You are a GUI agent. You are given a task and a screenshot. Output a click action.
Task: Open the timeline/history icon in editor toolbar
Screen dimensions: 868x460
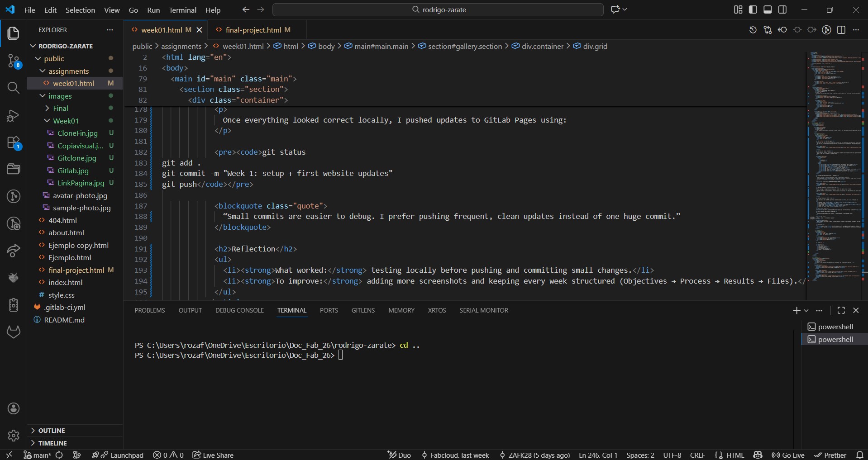tap(753, 30)
